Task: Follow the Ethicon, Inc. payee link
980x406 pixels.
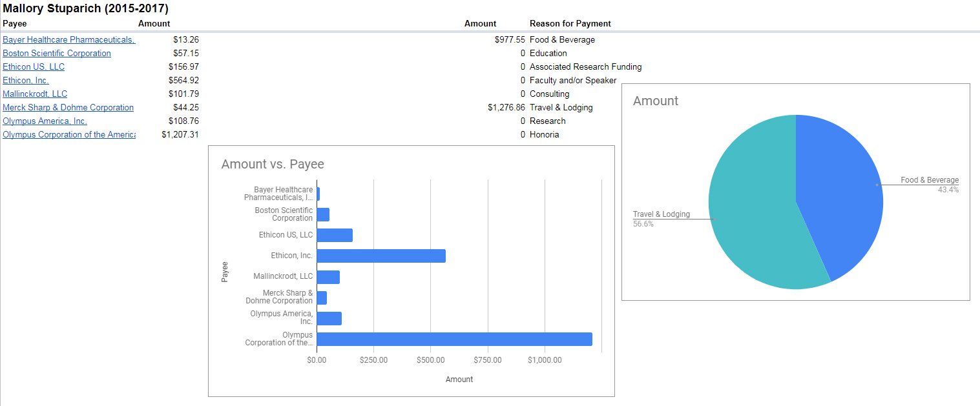Action: [26, 81]
